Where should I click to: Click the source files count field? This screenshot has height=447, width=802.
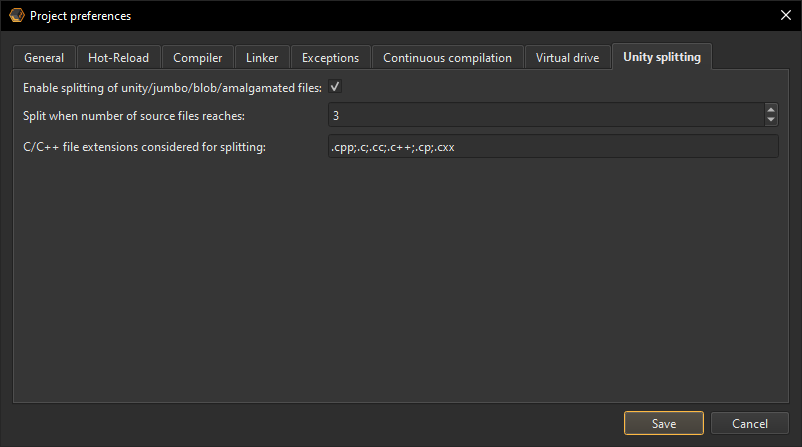pos(546,115)
